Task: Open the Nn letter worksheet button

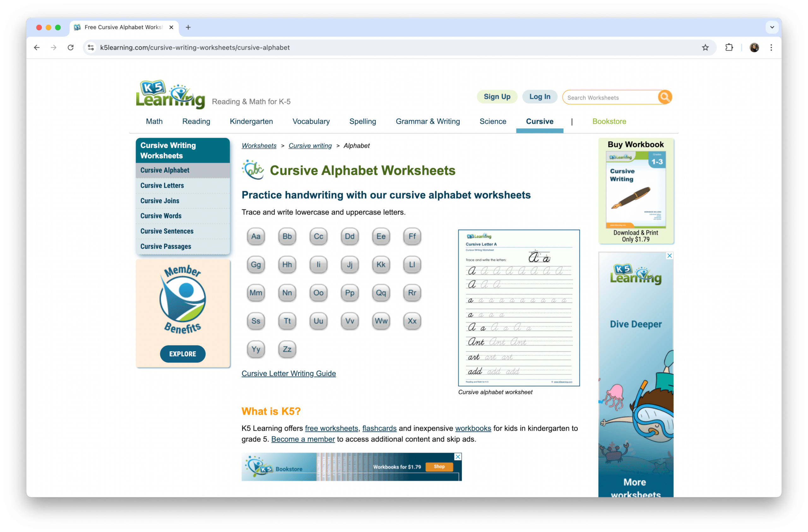Action: point(287,293)
